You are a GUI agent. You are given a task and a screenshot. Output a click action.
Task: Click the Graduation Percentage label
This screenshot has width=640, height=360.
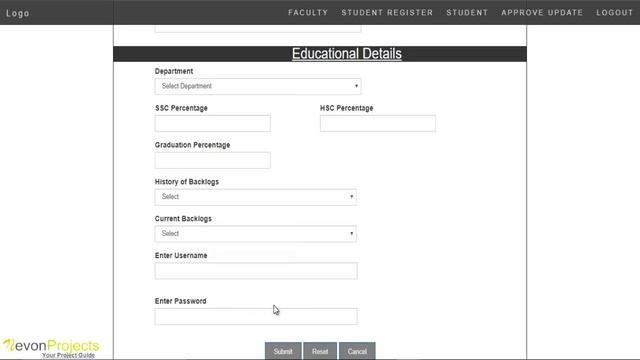pyautogui.click(x=192, y=145)
